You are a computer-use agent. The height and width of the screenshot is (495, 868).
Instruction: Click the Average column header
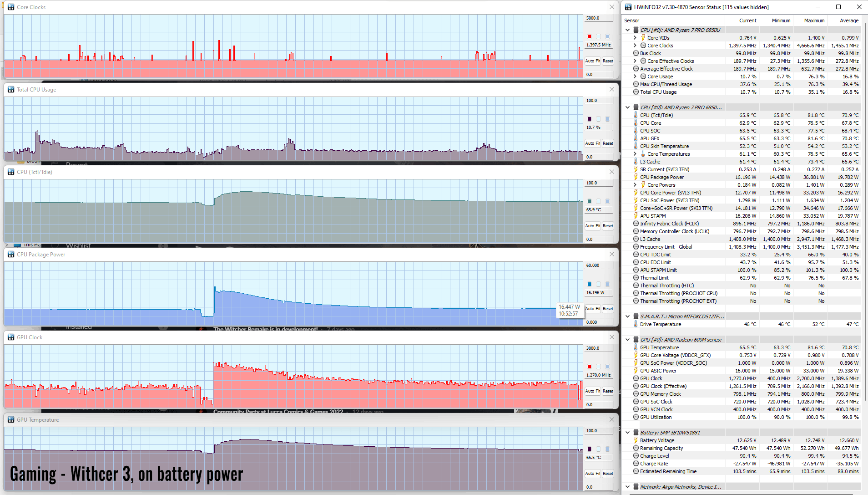[844, 20]
